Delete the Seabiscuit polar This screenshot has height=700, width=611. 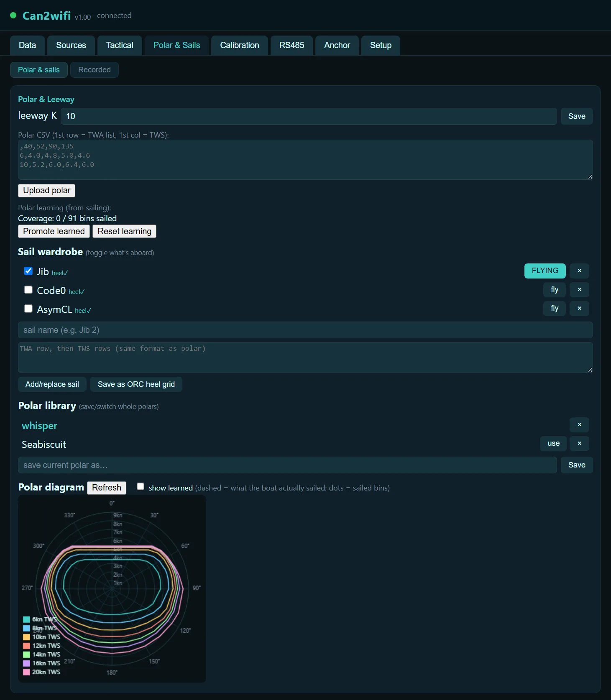tap(579, 444)
